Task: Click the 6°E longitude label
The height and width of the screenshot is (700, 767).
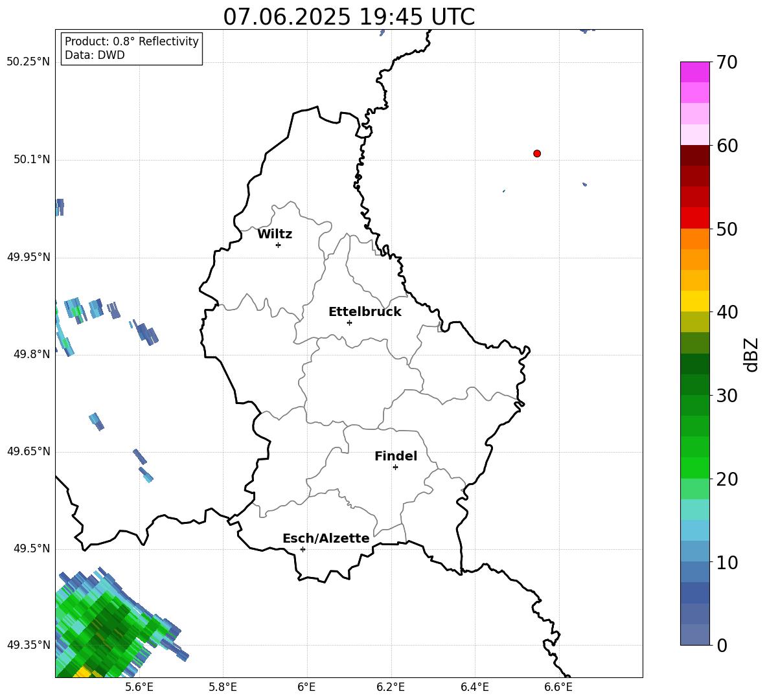Action: (306, 688)
